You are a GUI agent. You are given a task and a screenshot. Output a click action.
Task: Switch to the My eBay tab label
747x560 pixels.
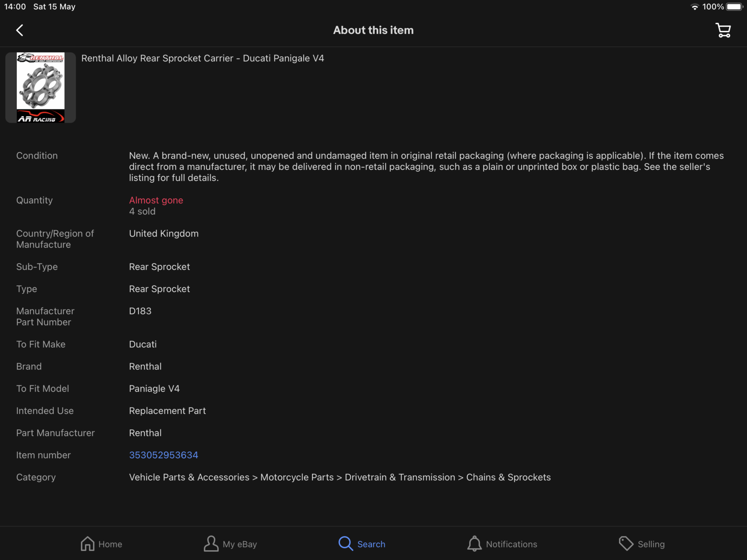point(240,544)
